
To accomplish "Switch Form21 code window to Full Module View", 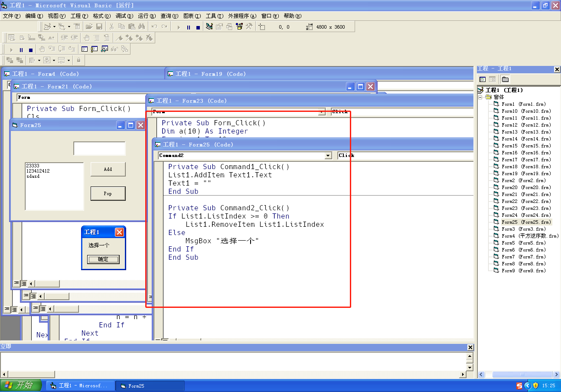I will (23, 283).
